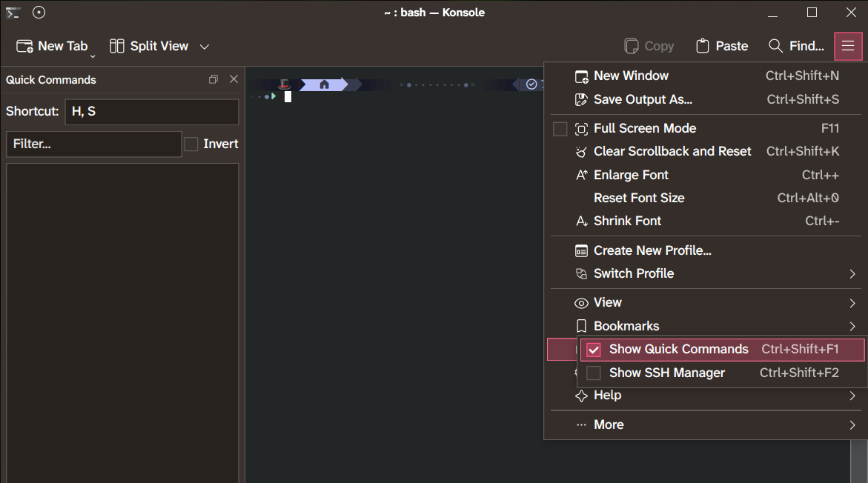Click the Full Screen Mode icon
Viewport: 868px width, 483px height.
[x=581, y=129]
